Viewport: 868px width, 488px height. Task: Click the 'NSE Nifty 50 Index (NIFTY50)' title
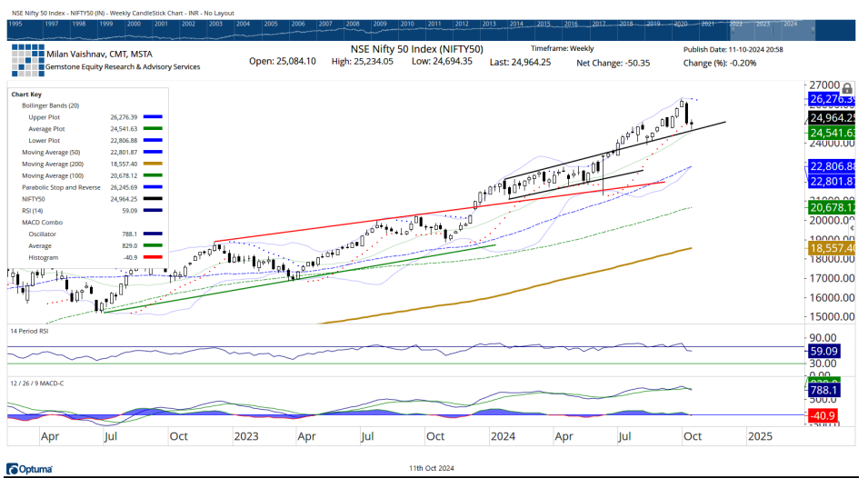pyautogui.click(x=417, y=49)
